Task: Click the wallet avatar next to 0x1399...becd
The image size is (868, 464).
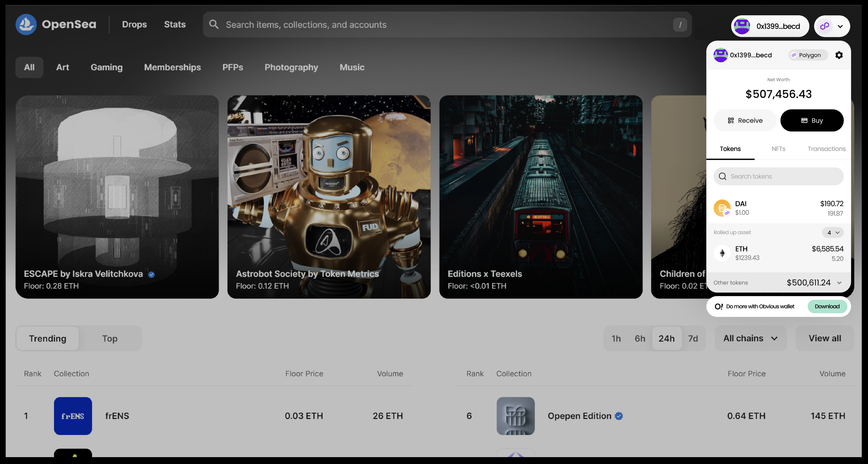Action: click(742, 26)
